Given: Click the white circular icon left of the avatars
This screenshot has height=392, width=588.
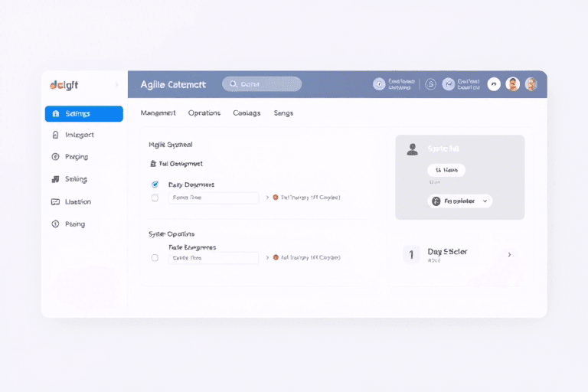Looking at the screenshot, I should pos(494,84).
